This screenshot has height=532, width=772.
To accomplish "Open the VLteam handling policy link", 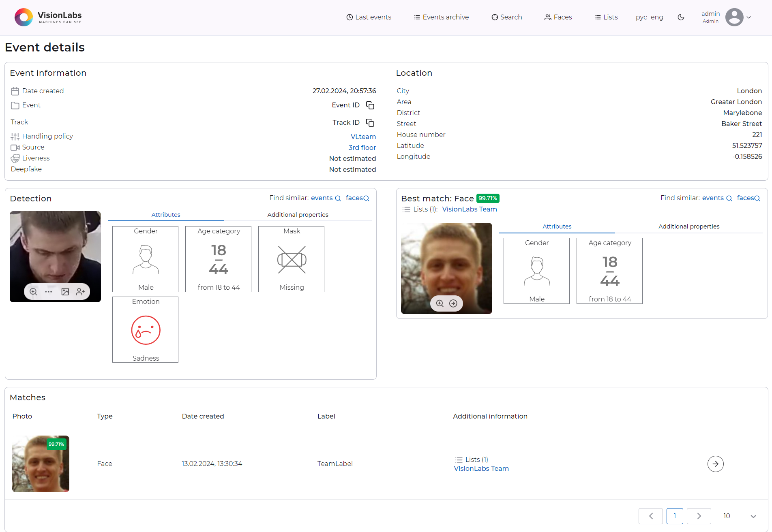I will coord(363,137).
